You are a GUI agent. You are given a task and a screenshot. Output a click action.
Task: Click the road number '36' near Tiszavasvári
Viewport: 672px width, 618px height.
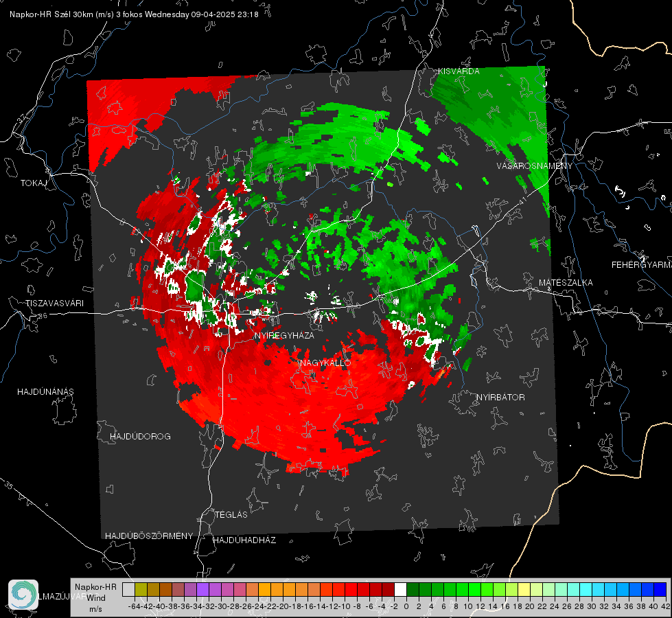click(43, 316)
